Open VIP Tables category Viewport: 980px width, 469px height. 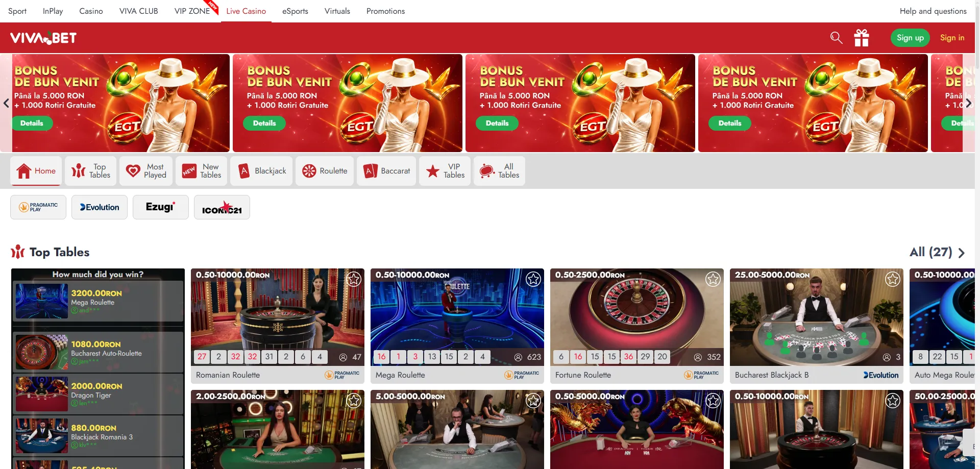(445, 171)
